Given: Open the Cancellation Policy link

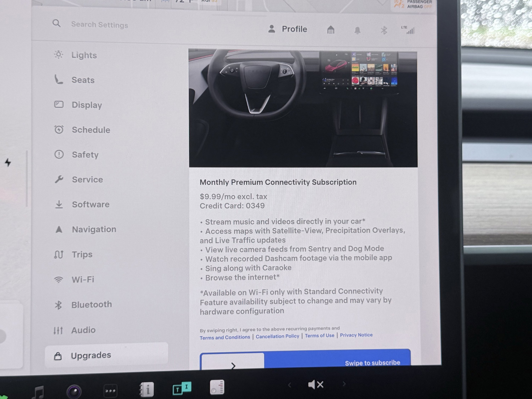Looking at the screenshot, I should coord(277,336).
